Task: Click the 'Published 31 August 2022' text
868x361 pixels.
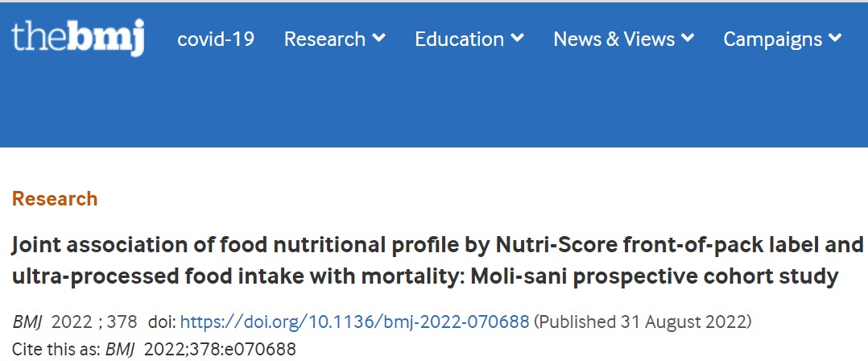Action: coord(643,322)
